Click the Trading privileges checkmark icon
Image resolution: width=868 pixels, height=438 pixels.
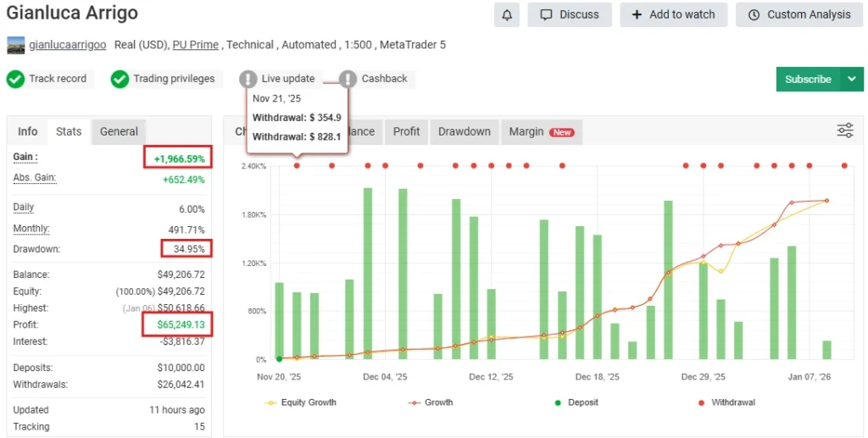point(120,79)
